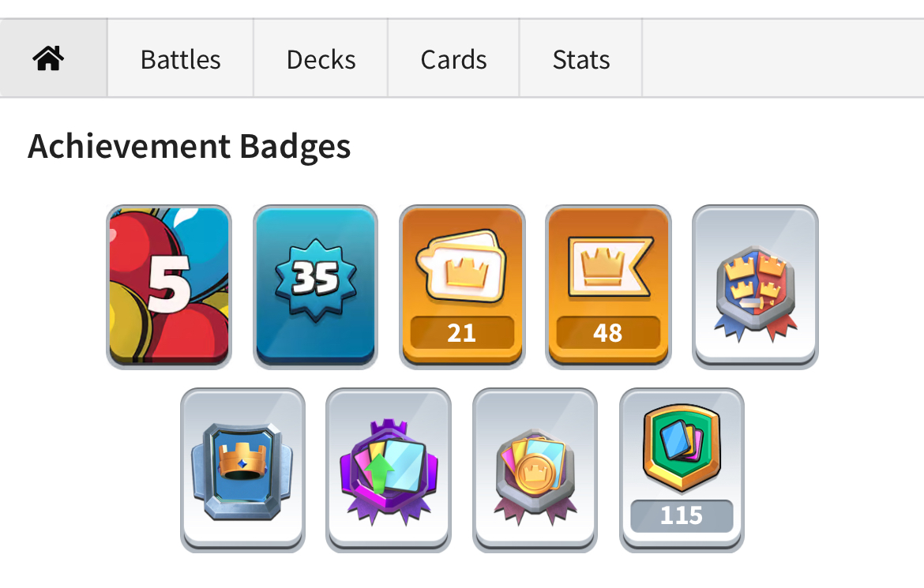924x588 pixels.
Task: Select the purple card upgrade arrow badge
Action: (389, 470)
